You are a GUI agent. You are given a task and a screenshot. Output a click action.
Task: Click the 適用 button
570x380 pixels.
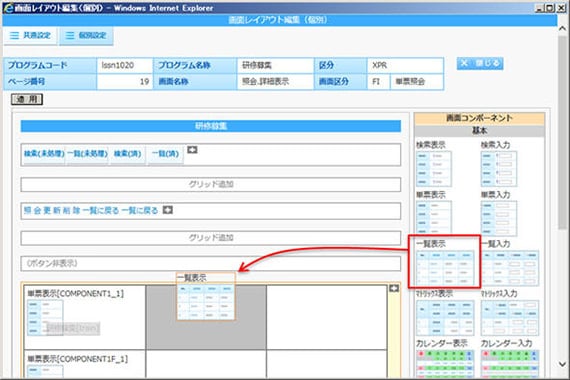tap(27, 99)
